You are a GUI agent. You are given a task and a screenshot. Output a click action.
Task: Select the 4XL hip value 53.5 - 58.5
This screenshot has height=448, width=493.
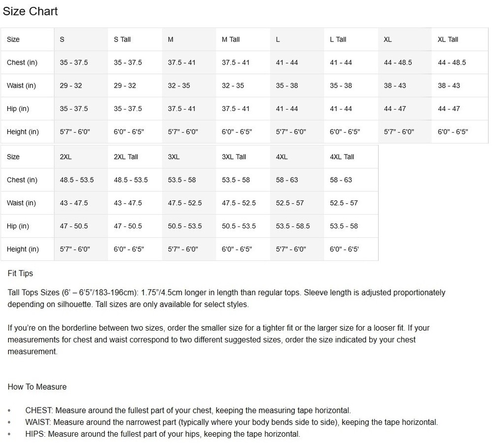click(293, 226)
